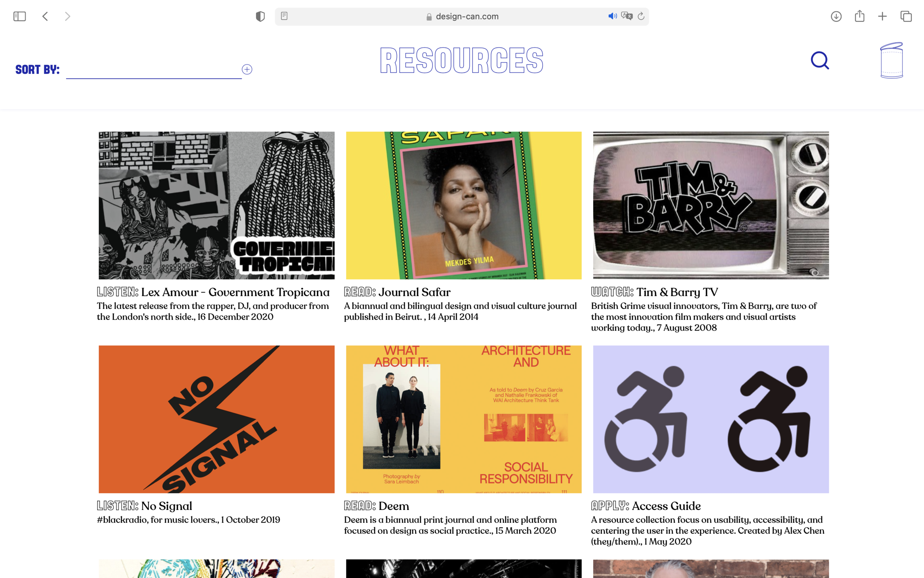The height and width of the screenshot is (578, 924).
Task: Show the tab overview
Action: (906, 16)
